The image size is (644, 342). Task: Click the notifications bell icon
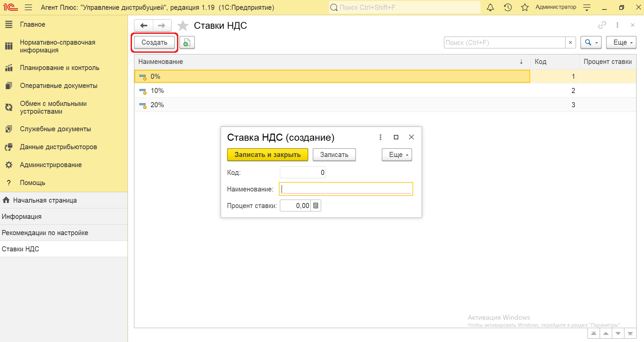(x=490, y=7)
